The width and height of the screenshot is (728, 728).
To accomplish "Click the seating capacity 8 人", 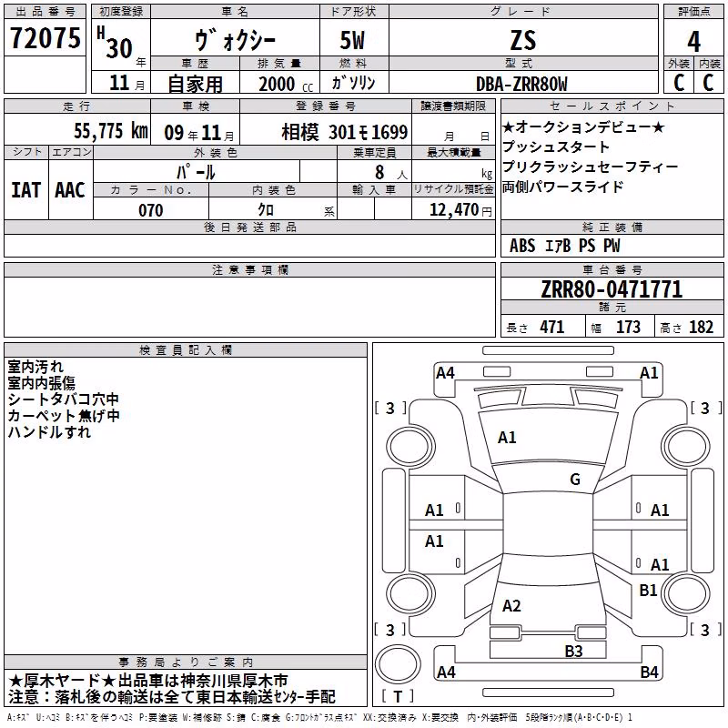I will [x=390, y=173].
